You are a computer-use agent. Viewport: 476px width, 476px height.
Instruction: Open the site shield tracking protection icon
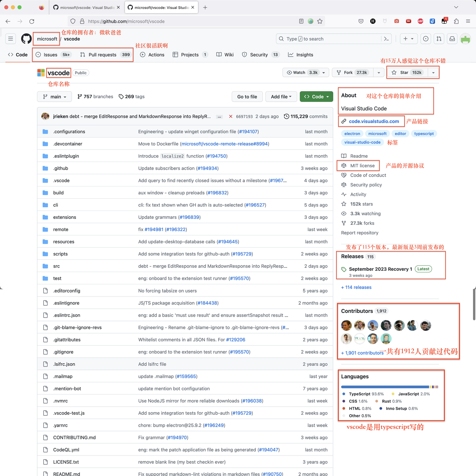tap(73, 21)
